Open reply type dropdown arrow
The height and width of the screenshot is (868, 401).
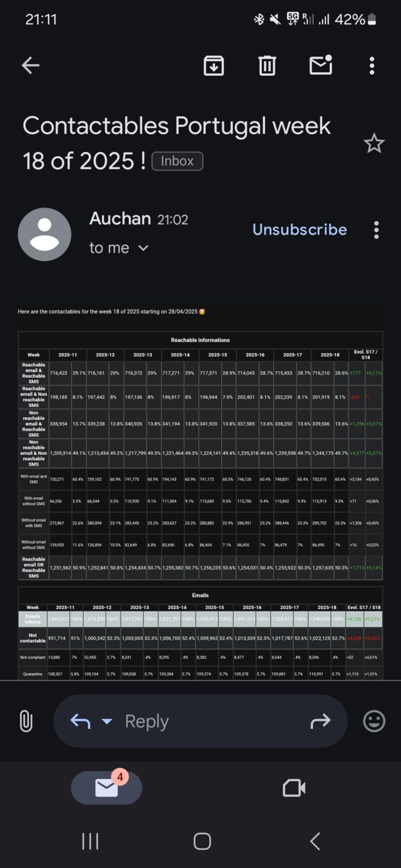(107, 722)
